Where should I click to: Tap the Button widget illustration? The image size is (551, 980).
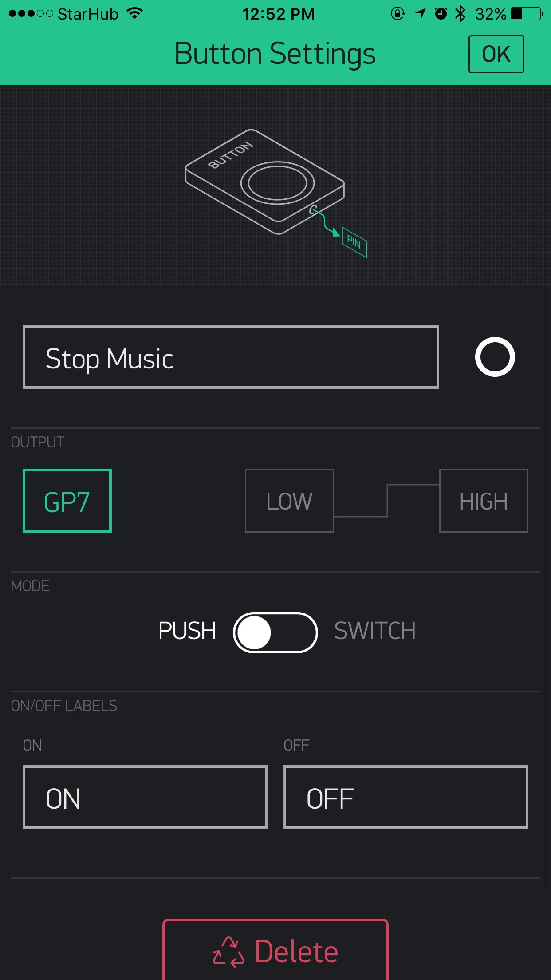pyautogui.click(x=264, y=182)
